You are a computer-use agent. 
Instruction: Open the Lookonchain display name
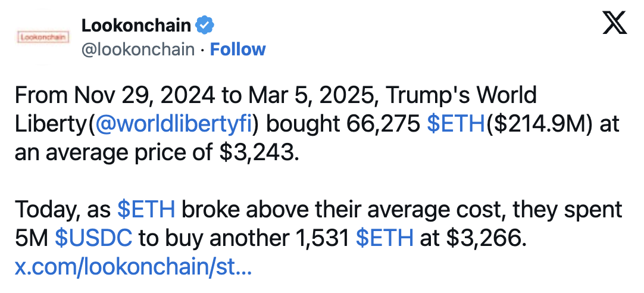pyautogui.click(x=136, y=26)
